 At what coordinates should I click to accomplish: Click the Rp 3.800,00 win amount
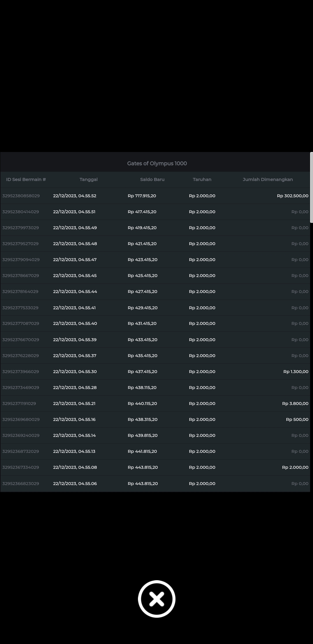point(295,404)
